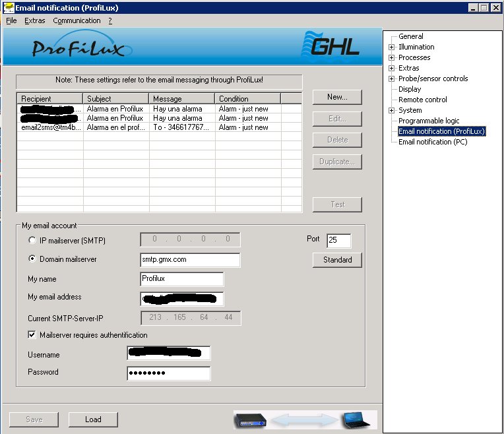Select System label in the settings tree
This screenshot has height=434, width=504.
coord(410,110)
